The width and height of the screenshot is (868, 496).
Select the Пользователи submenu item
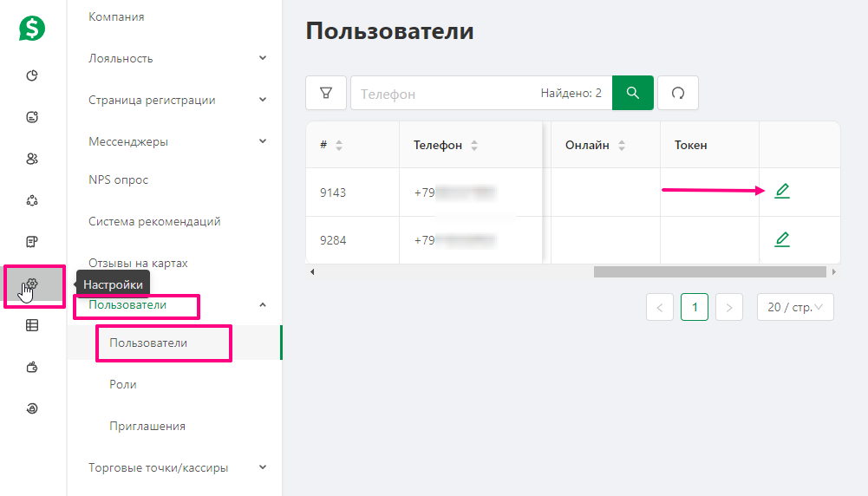[x=148, y=343]
